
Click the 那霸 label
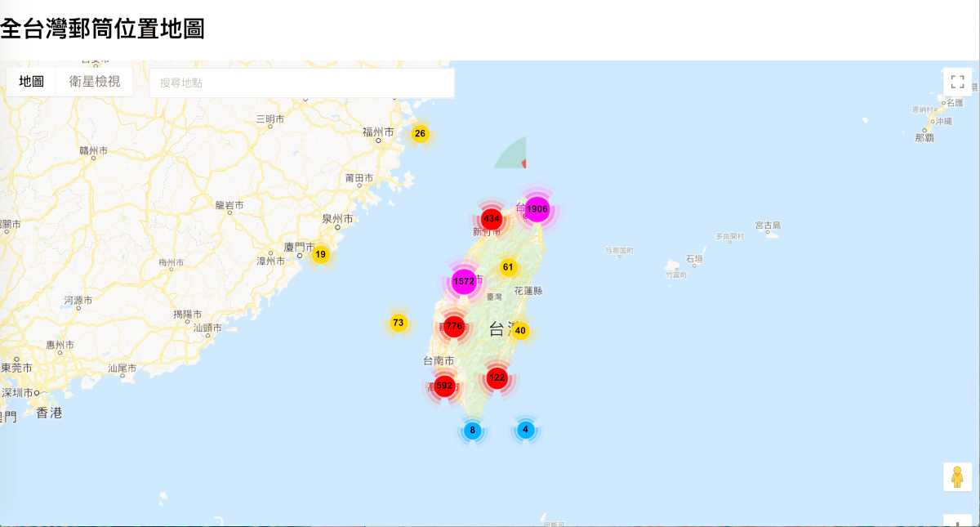(924, 138)
